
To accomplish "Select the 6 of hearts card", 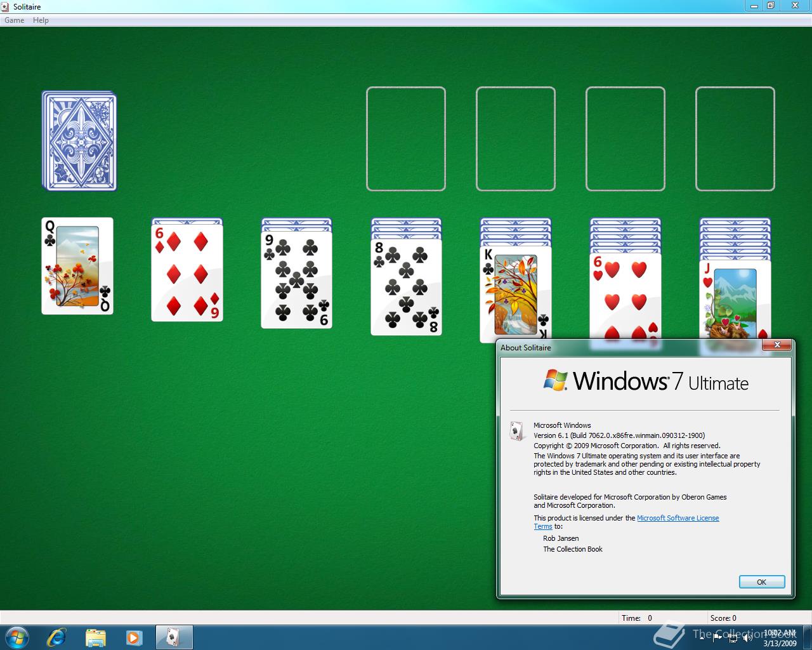I will pos(625,296).
